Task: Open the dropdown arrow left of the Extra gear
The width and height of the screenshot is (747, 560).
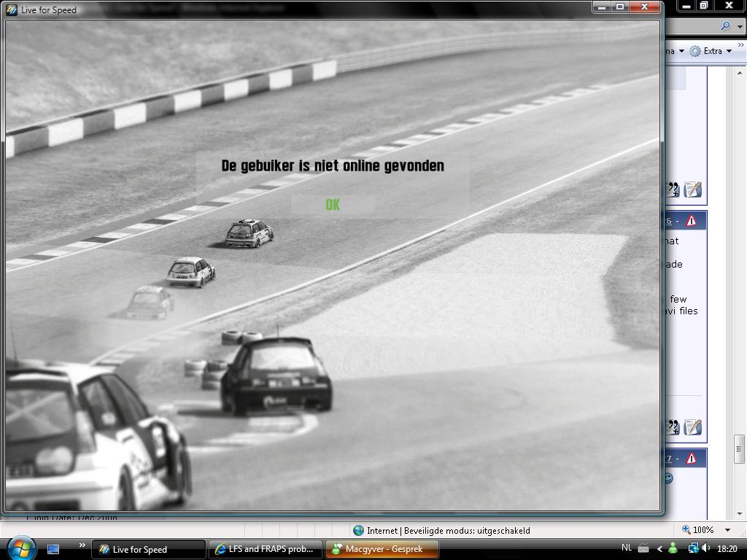Action: pyautogui.click(x=681, y=51)
